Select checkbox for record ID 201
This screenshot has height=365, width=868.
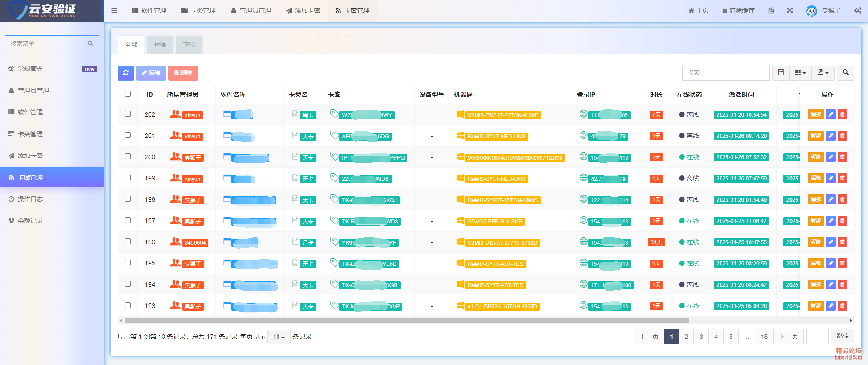click(x=127, y=135)
